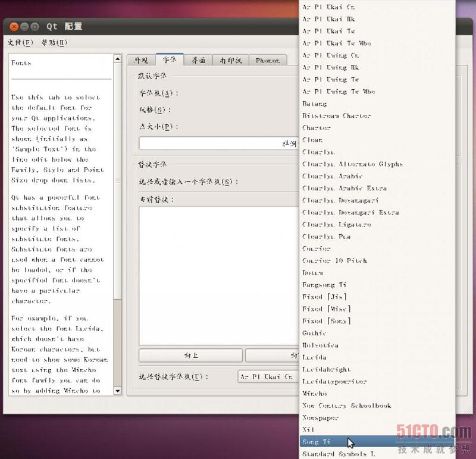
Task: Choose Courier from the font list
Action: (377, 249)
